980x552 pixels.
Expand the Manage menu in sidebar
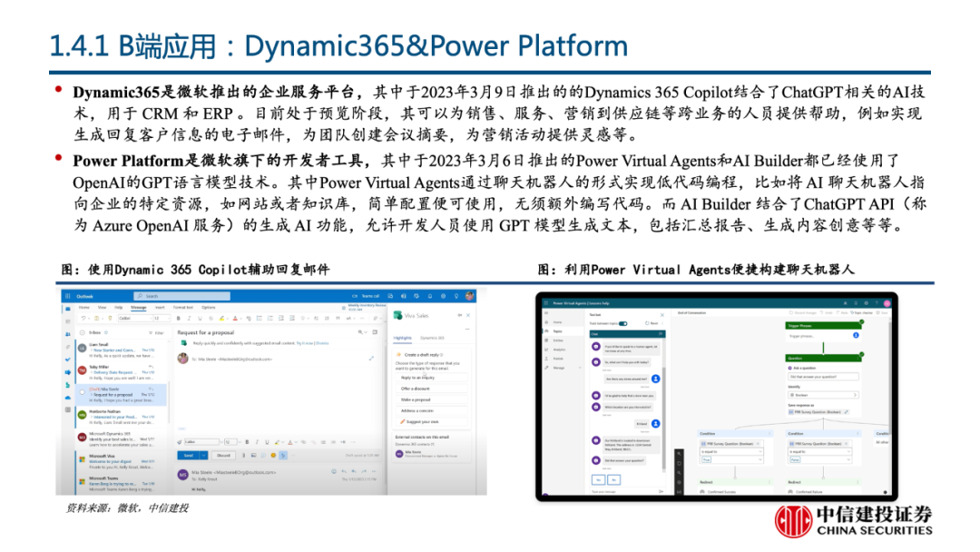tap(557, 369)
